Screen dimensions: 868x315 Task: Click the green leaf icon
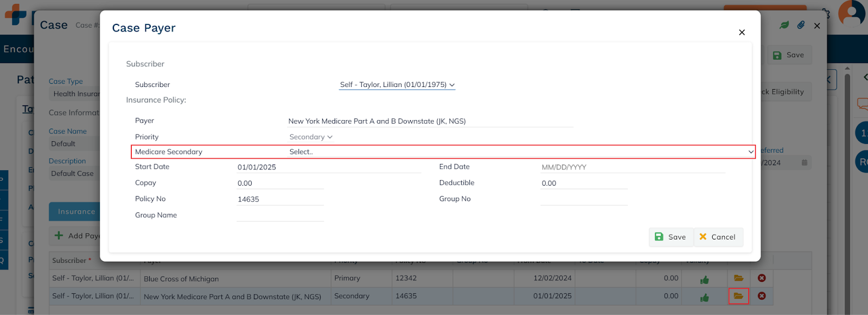pos(784,25)
